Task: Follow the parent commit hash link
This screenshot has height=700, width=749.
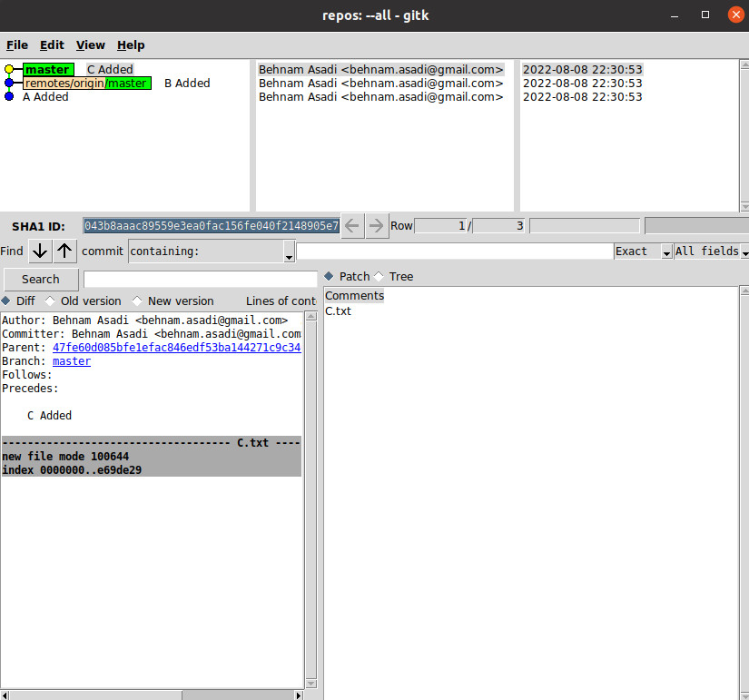Action: pyautogui.click(x=176, y=348)
